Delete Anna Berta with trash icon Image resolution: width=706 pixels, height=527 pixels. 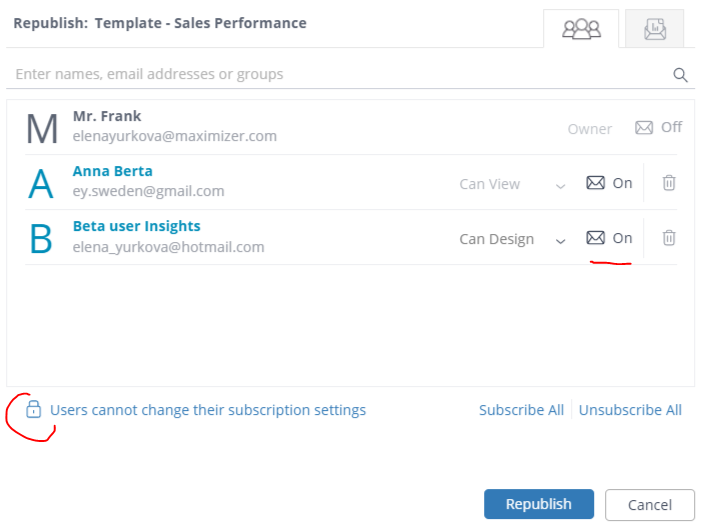pyautogui.click(x=669, y=183)
